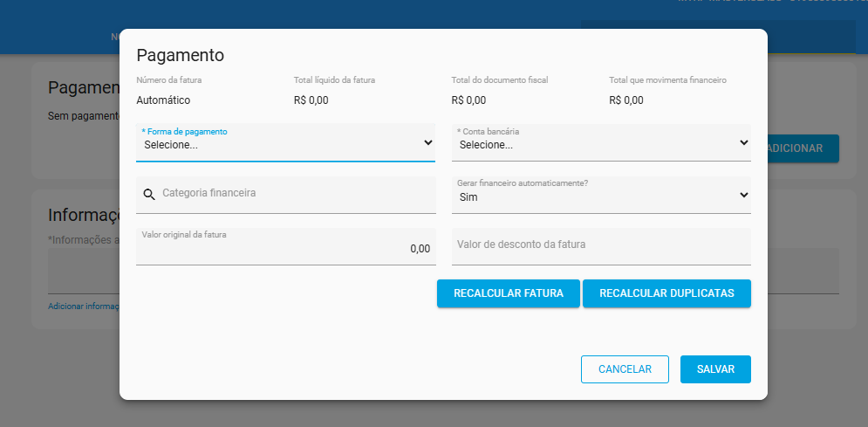The height and width of the screenshot is (427, 868).
Task: Click the 'Automático' invoice number value
Action: point(163,100)
